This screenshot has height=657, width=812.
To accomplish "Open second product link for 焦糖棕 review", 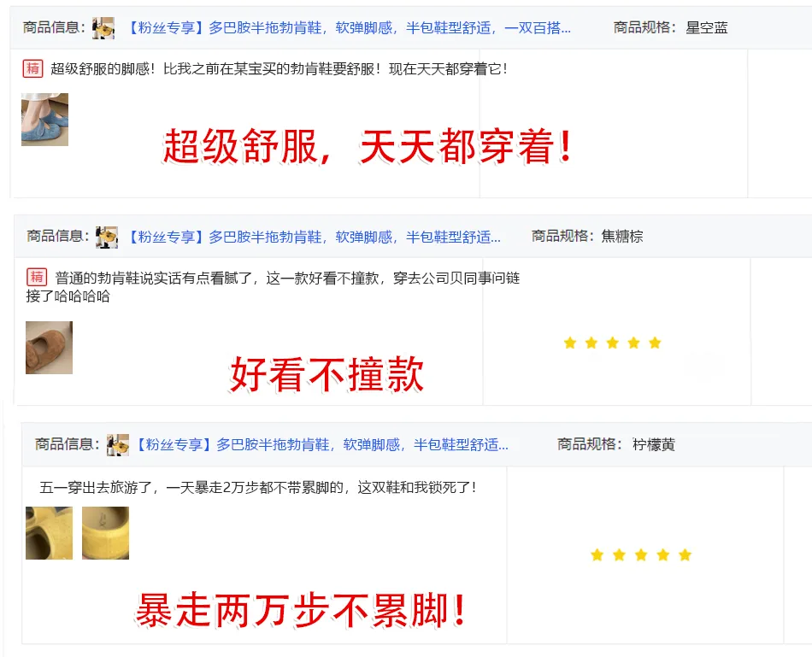I will pyautogui.click(x=315, y=237).
